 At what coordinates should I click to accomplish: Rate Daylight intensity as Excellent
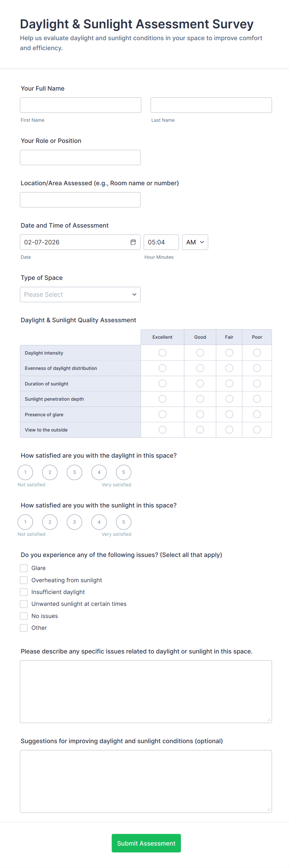162,352
